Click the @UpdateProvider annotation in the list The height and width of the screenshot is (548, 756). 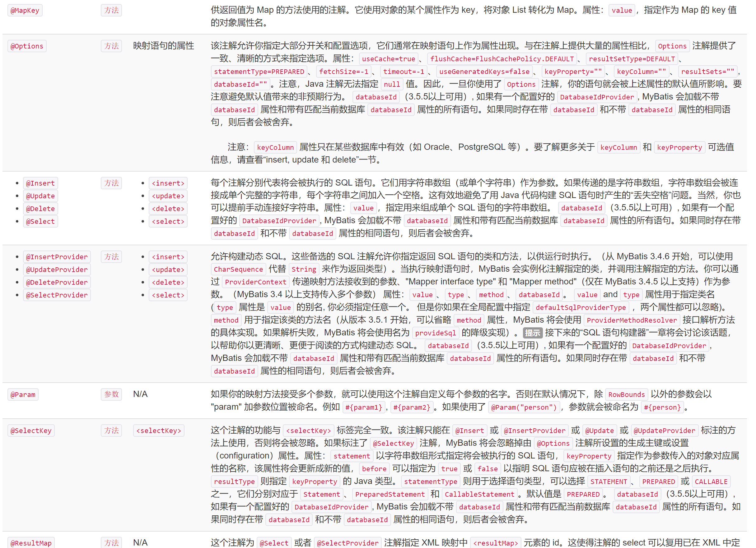coord(57,269)
